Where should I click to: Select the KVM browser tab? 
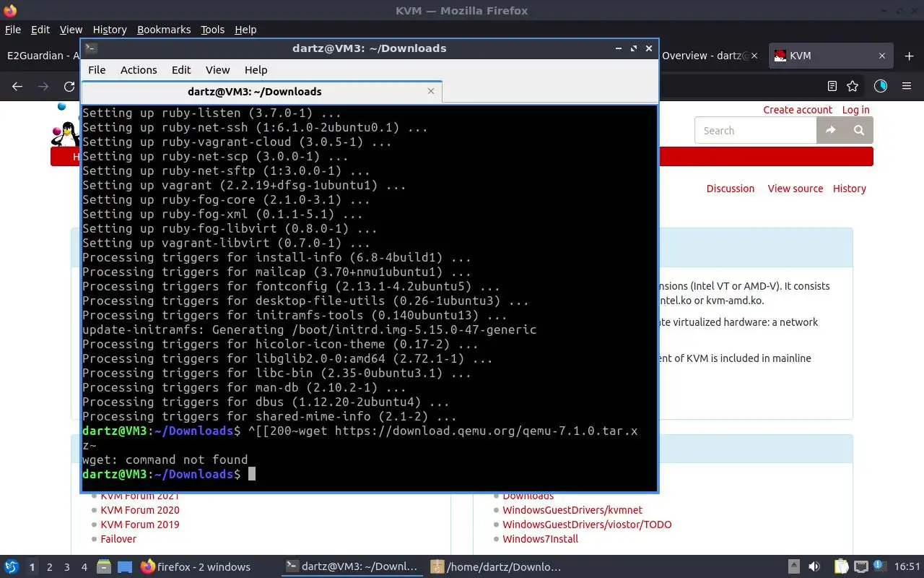tap(829, 56)
